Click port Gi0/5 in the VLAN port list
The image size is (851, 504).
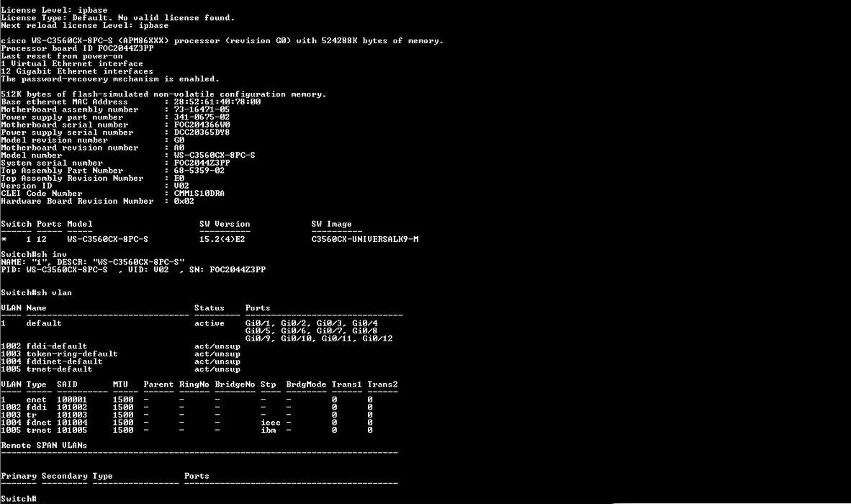pos(259,331)
